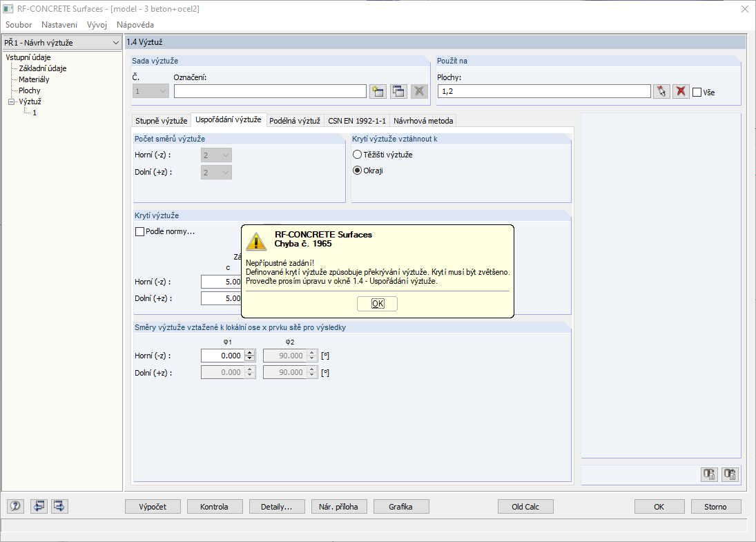Screen dimensions: 756x542
Task: Select the Okraji radio option
Action: pyautogui.click(x=357, y=171)
